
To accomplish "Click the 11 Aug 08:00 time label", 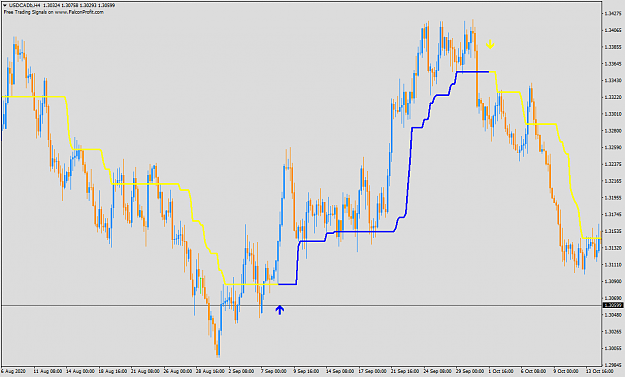I will point(48,371).
